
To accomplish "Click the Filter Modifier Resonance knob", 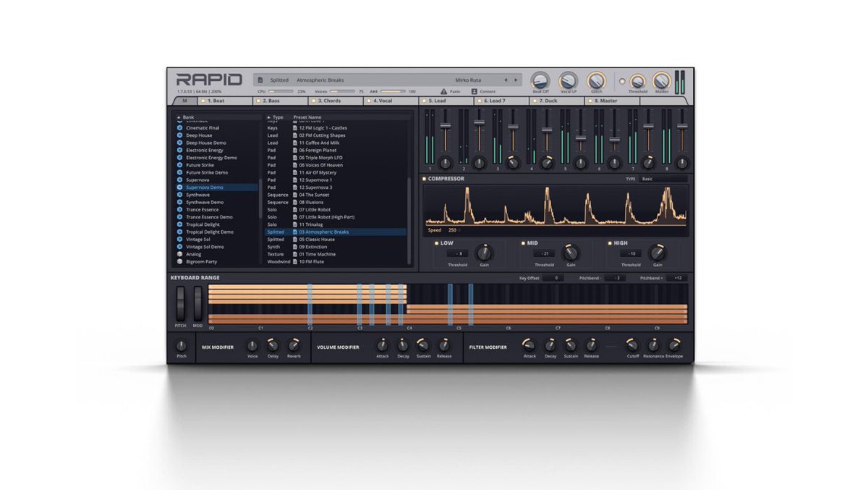I will (653, 345).
